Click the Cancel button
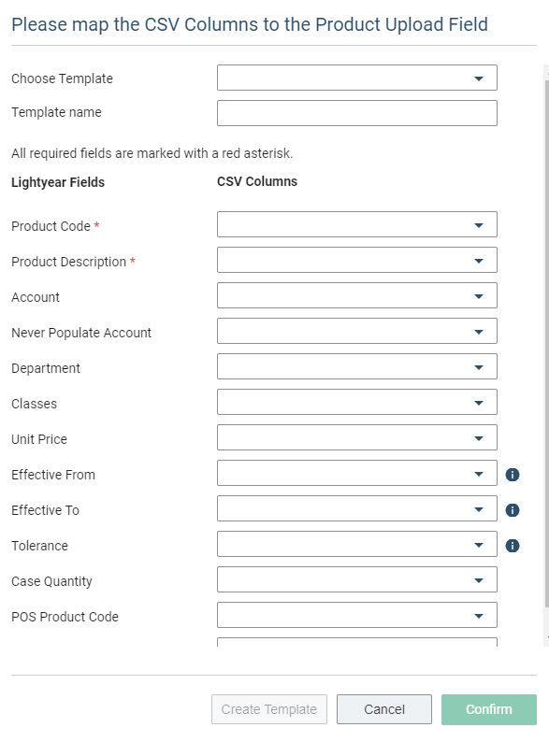549x756 pixels. coord(384,709)
